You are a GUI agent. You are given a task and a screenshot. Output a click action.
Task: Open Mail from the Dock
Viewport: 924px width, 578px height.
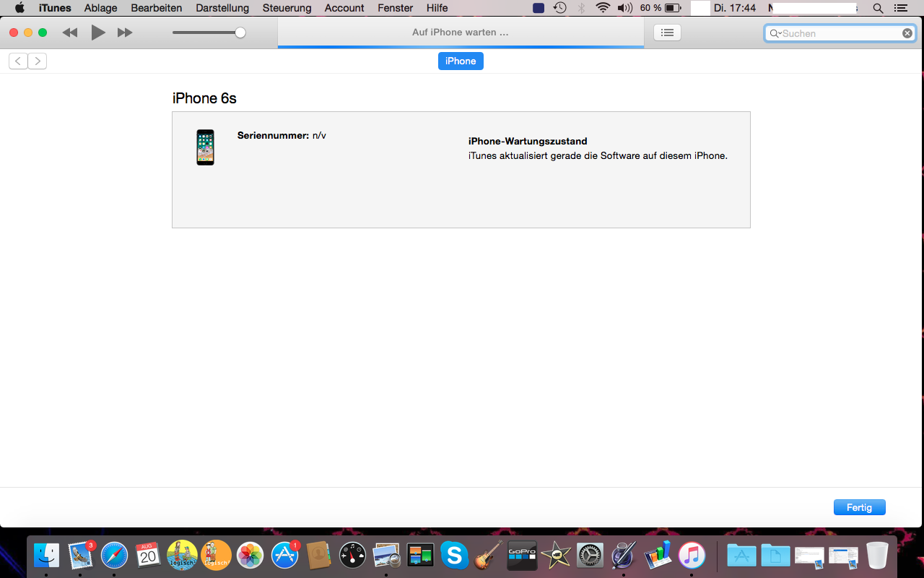pyautogui.click(x=81, y=555)
